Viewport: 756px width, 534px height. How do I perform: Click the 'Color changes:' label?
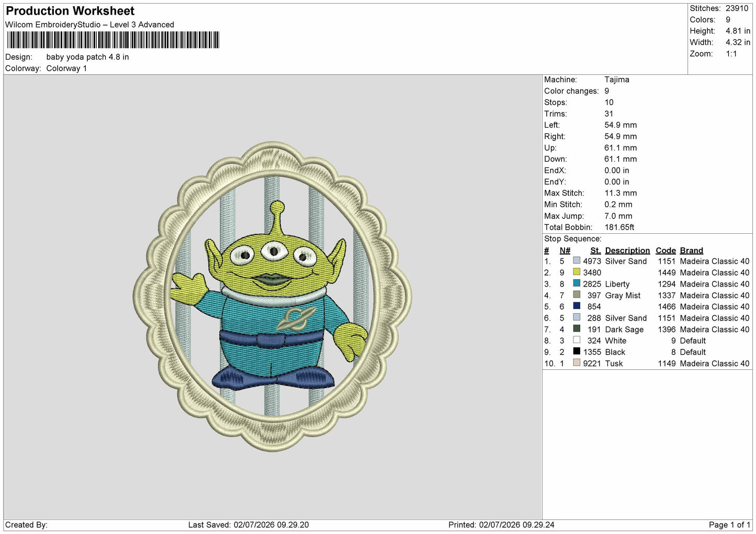tap(571, 91)
